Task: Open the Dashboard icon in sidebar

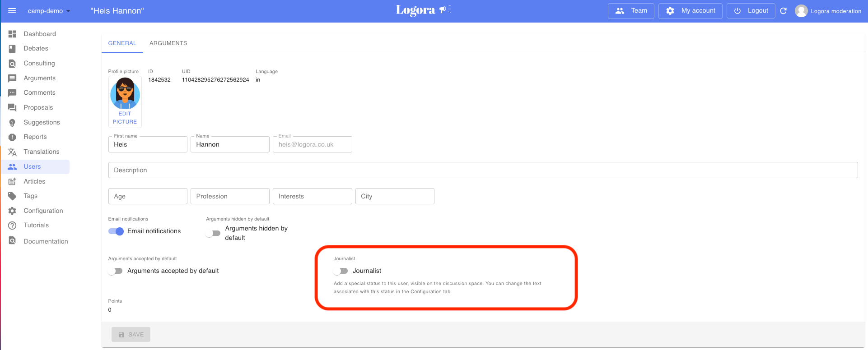Action: 12,34
